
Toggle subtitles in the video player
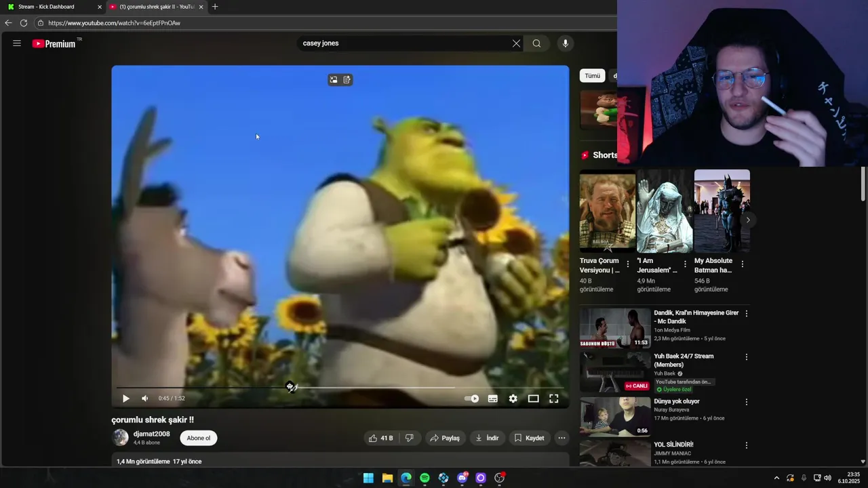point(493,399)
